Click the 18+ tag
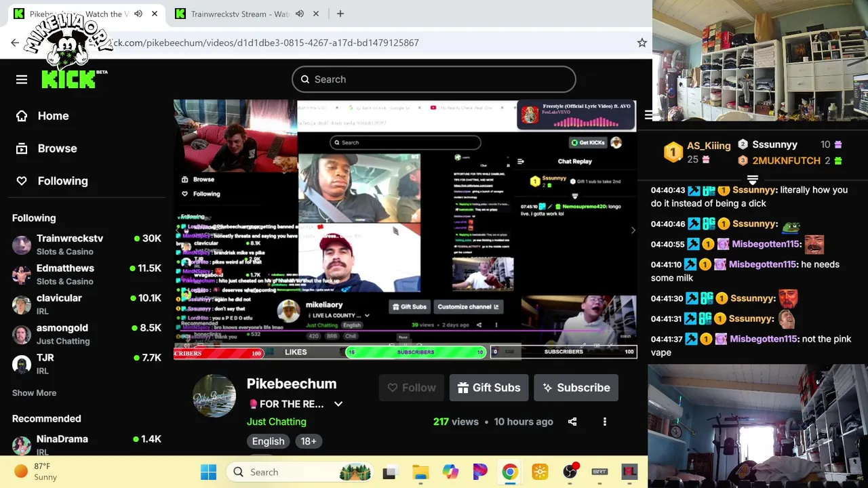The width and height of the screenshot is (868, 488). pos(309,441)
